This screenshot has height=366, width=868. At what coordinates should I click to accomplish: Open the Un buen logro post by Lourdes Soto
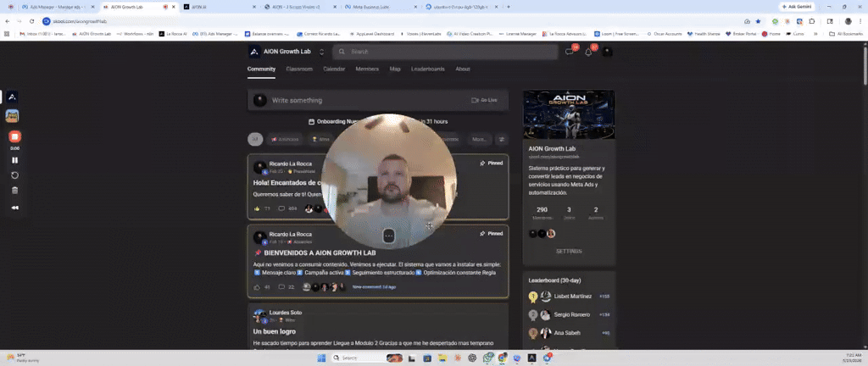point(275,331)
